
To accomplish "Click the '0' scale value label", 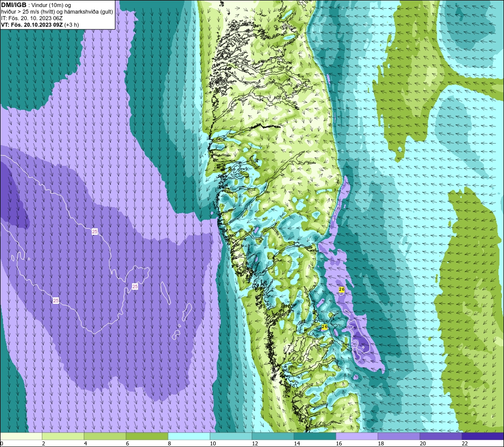I will [2, 443].
